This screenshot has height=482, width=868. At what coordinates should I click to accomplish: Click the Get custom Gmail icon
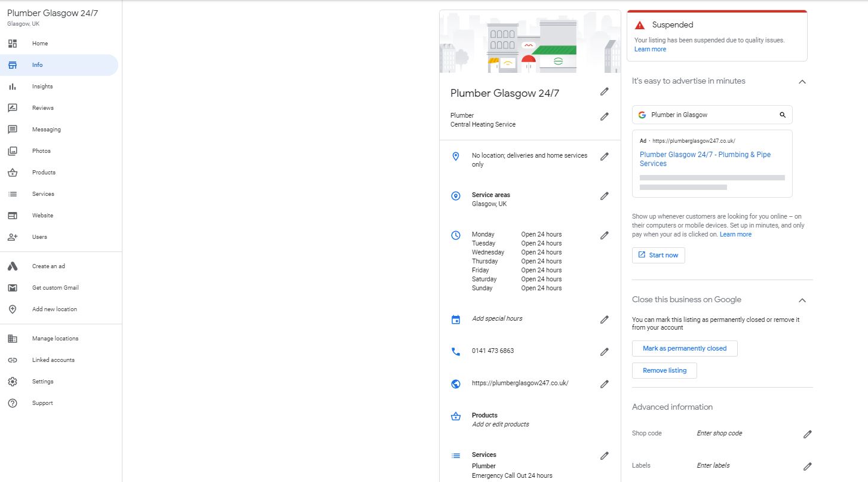pyautogui.click(x=13, y=288)
